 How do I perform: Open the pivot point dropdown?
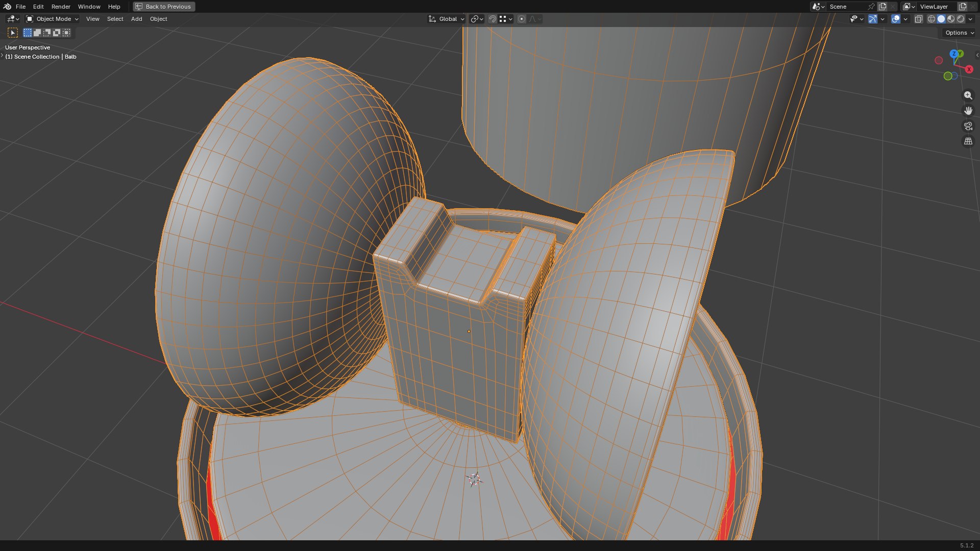pos(477,19)
